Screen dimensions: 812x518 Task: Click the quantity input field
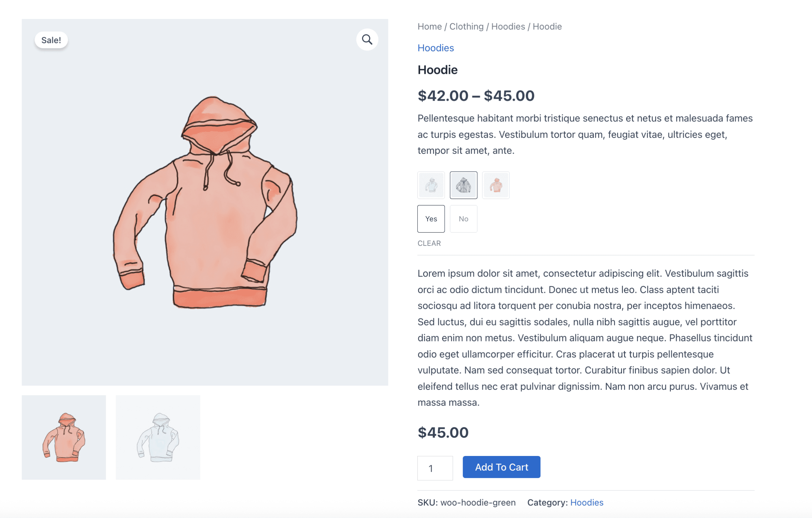(x=435, y=468)
